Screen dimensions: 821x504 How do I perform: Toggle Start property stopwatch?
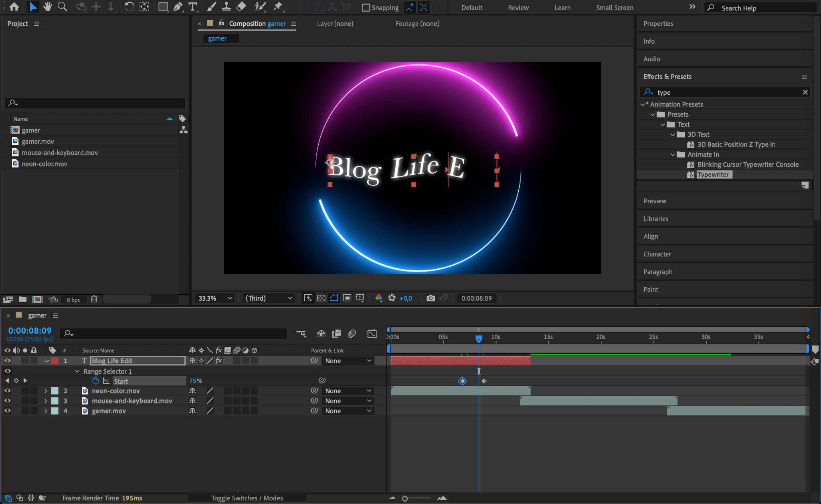pyautogui.click(x=95, y=381)
